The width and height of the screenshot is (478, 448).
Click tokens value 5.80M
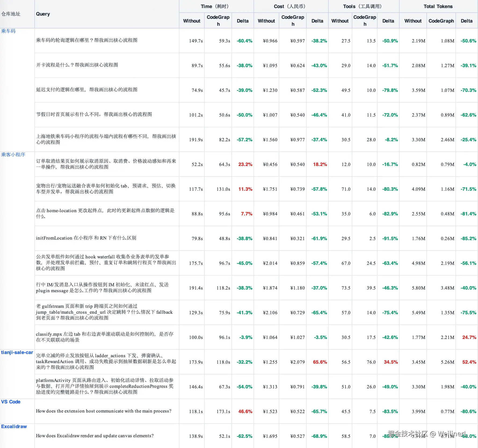pos(418,288)
